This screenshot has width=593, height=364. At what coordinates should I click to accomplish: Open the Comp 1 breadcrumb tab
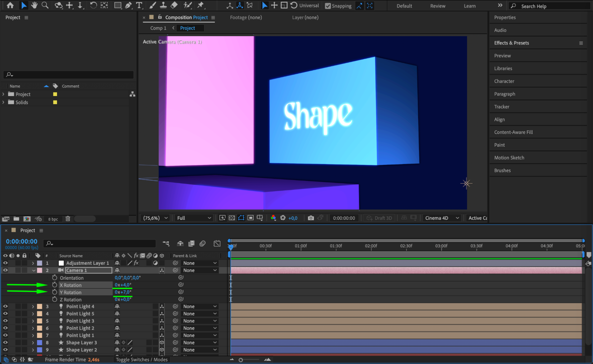(x=158, y=28)
